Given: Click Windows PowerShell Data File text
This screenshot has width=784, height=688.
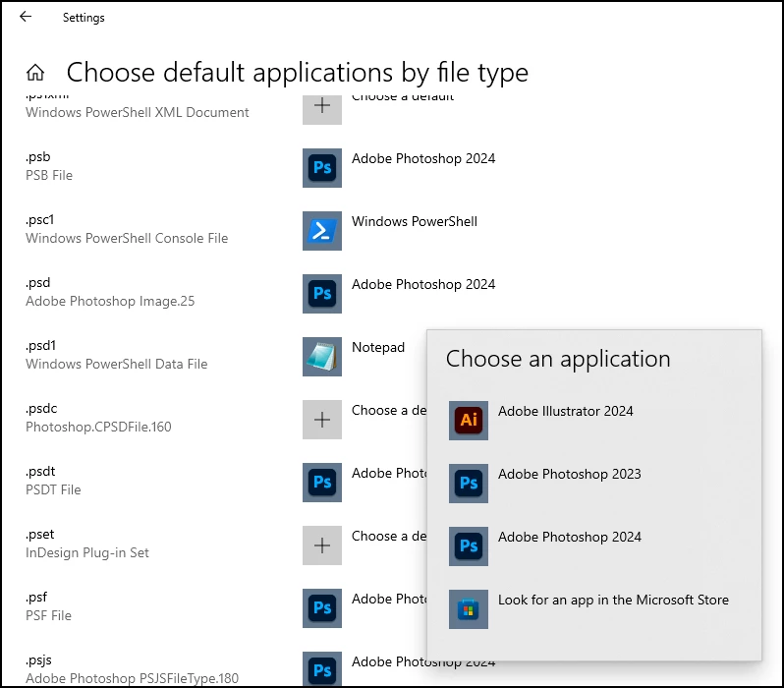Looking at the screenshot, I should 117,365.
